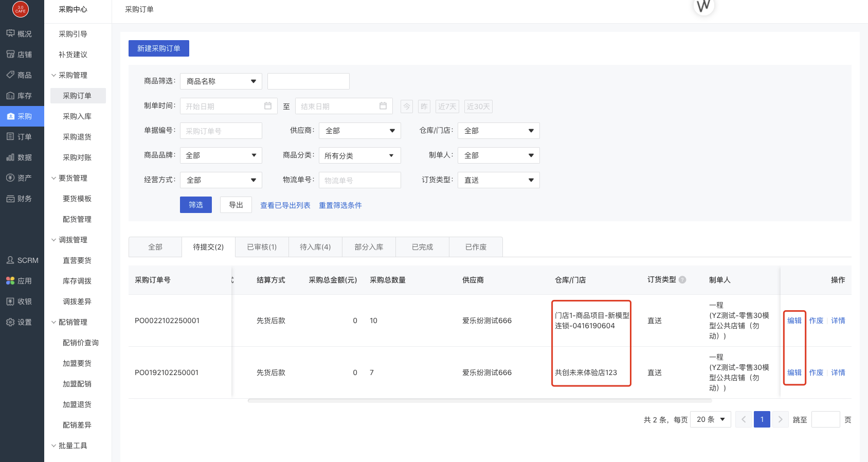Click the 导出 export button
This screenshot has width=868, height=462.
click(x=236, y=205)
